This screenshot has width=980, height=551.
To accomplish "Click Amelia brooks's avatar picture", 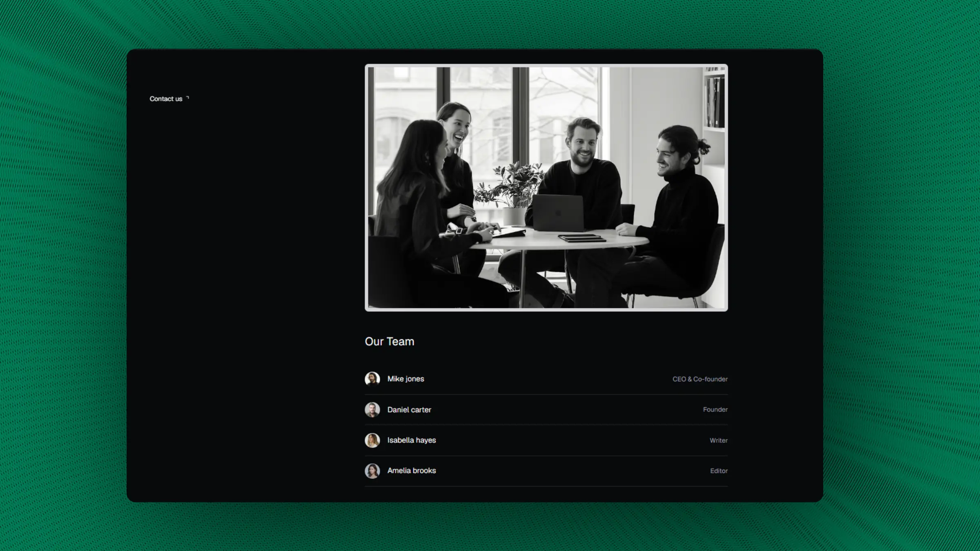I will [x=372, y=471].
